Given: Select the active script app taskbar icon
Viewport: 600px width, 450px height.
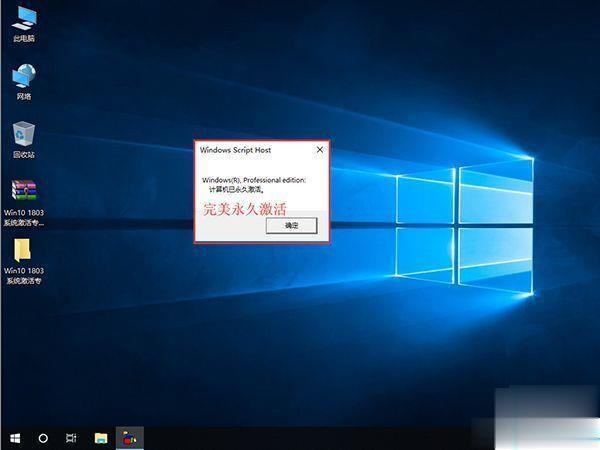Looking at the screenshot, I should [x=130, y=438].
